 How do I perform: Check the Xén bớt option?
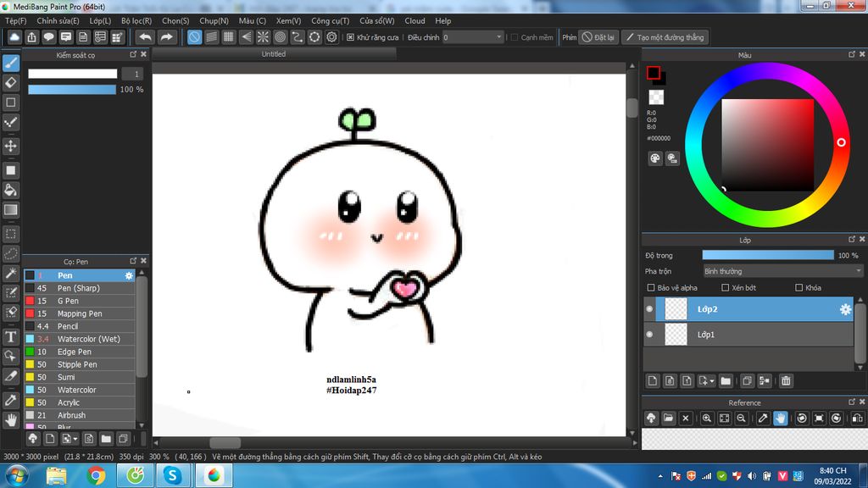726,288
